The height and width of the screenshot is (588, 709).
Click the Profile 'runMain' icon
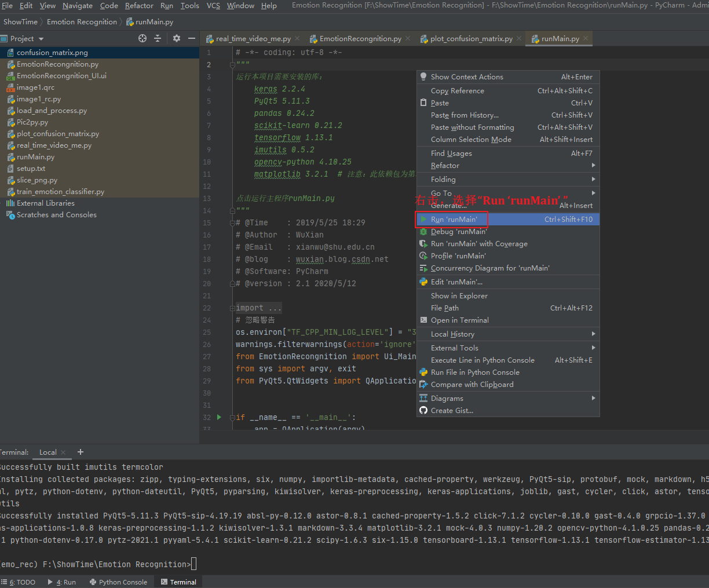point(423,256)
